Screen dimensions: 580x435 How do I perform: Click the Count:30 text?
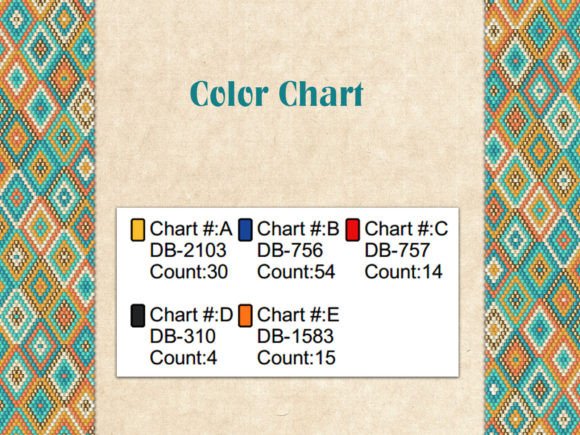189,272
